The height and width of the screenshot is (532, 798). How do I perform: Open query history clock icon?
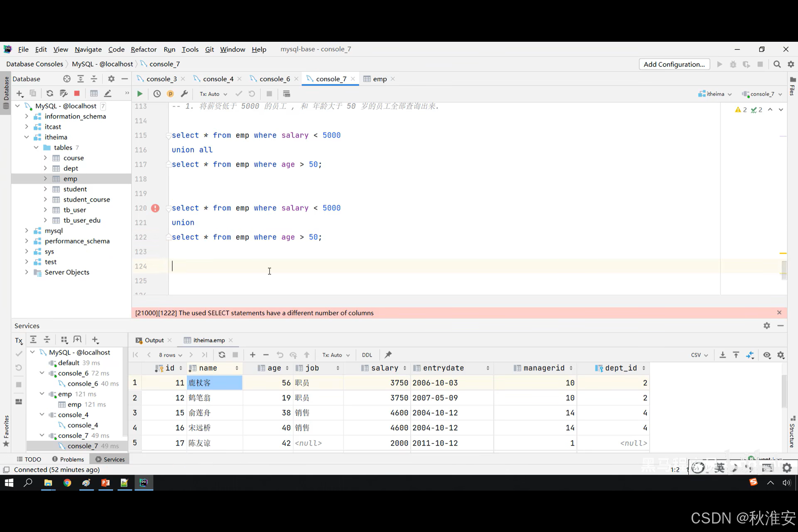(x=157, y=94)
